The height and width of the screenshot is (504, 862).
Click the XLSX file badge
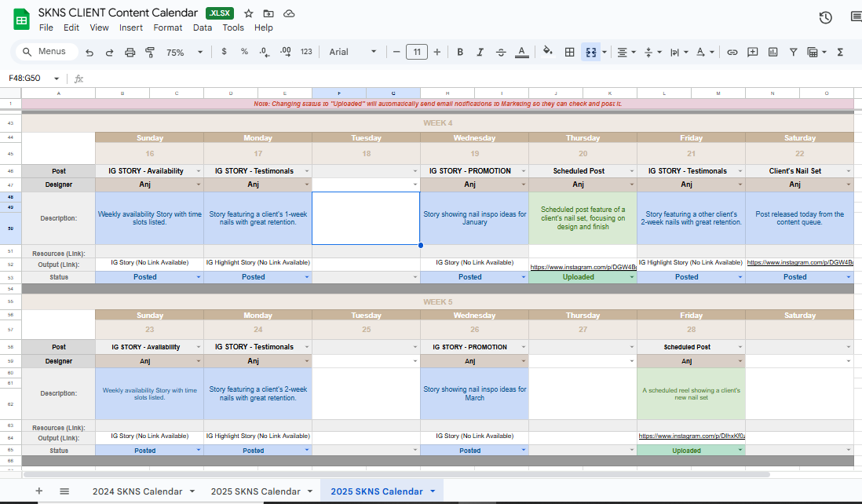(220, 13)
